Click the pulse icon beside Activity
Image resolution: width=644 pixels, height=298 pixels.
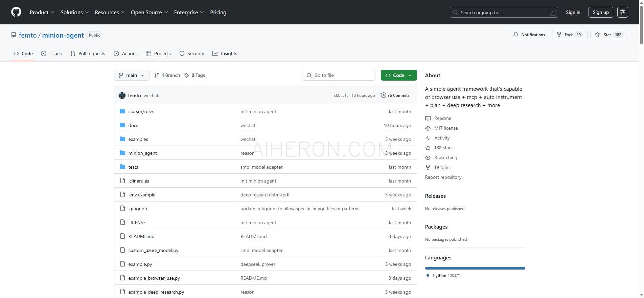coord(428,138)
